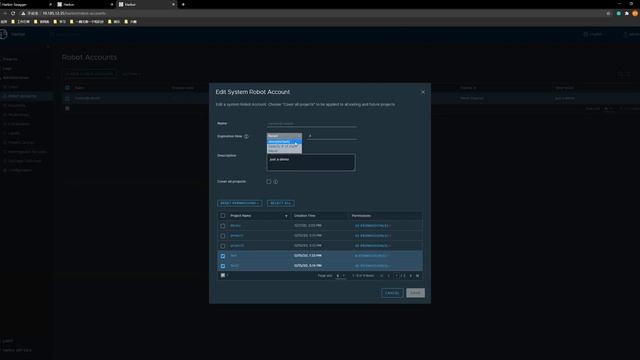Image resolution: width=640 pixels, height=360 pixels.
Task: Click the info icon beside Expiration time
Action: [x=246, y=136]
